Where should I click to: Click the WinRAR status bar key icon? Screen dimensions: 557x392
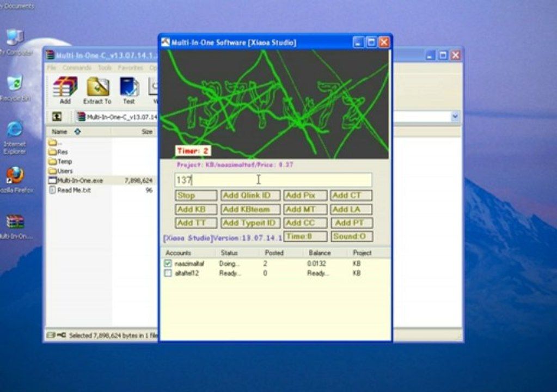tap(62, 335)
